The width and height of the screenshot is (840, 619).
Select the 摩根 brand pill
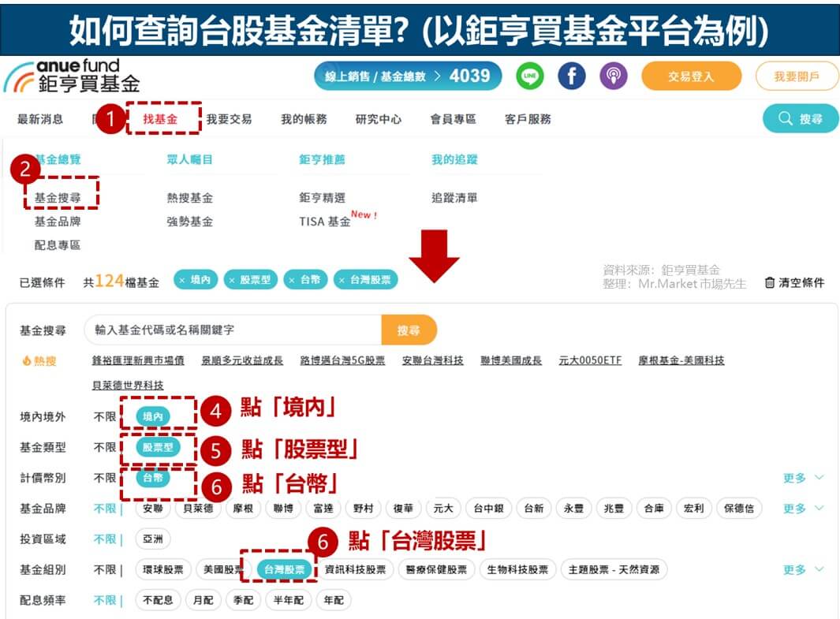(243, 508)
